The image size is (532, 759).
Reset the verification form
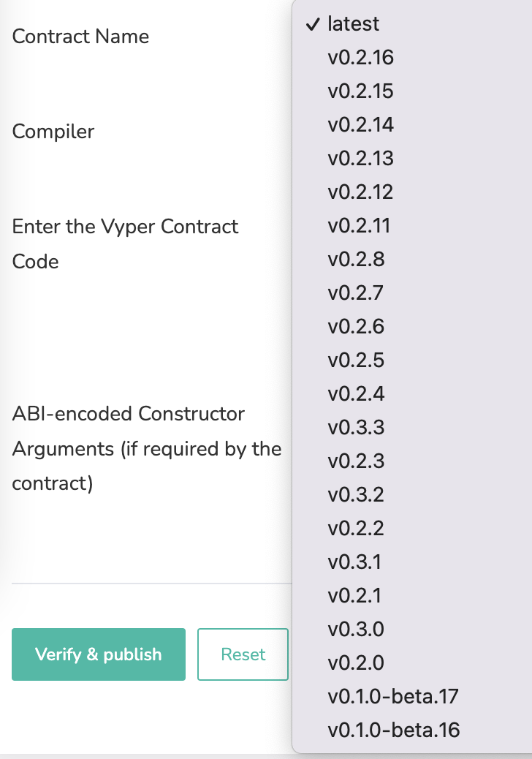(x=243, y=654)
